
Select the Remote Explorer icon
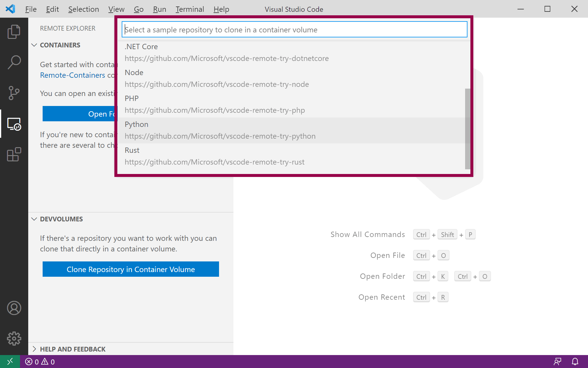point(14,124)
